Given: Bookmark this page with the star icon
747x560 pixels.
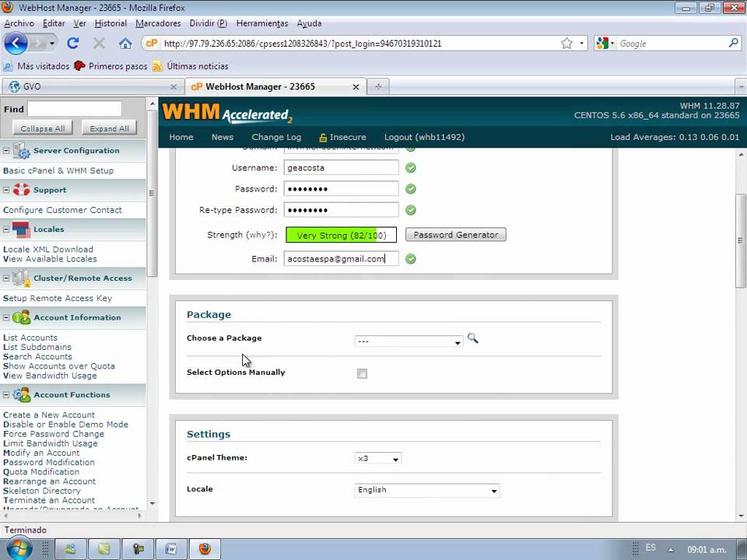Looking at the screenshot, I should pos(566,44).
